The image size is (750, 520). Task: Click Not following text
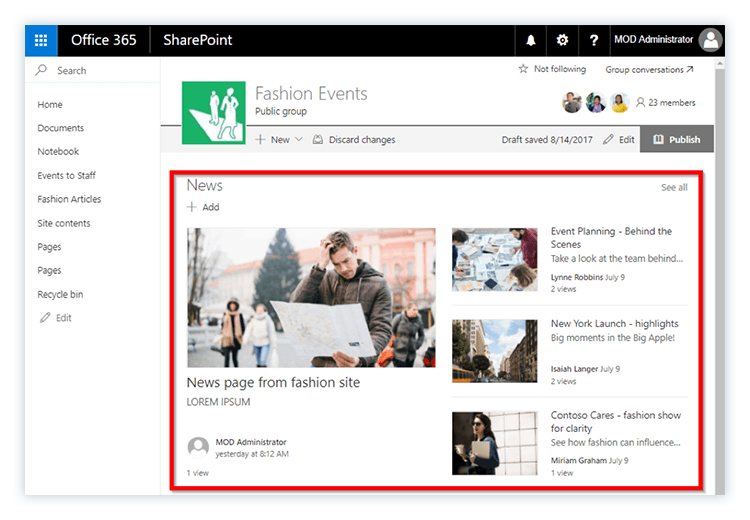click(x=560, y=69)
